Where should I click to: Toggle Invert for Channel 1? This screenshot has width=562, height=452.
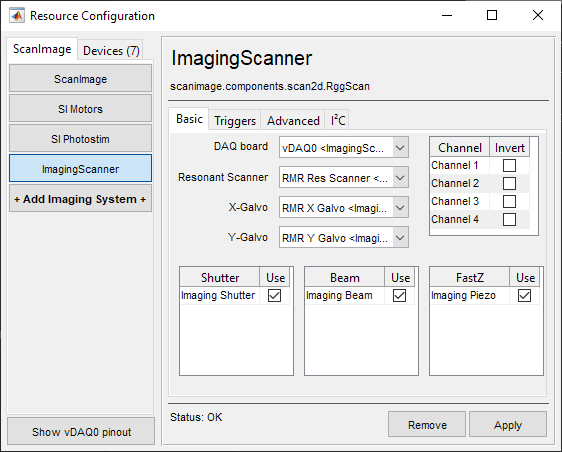coord(509,166)
